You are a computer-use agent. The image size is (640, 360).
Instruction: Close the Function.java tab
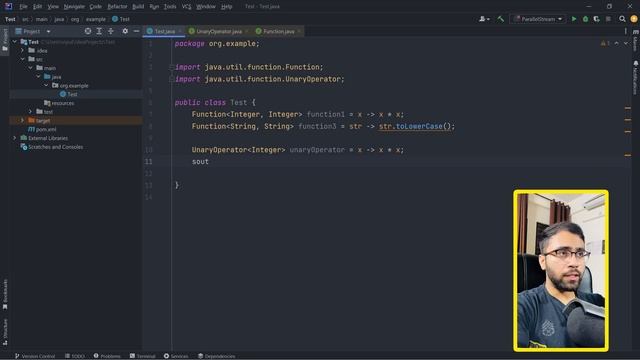[x=299, y=31]
